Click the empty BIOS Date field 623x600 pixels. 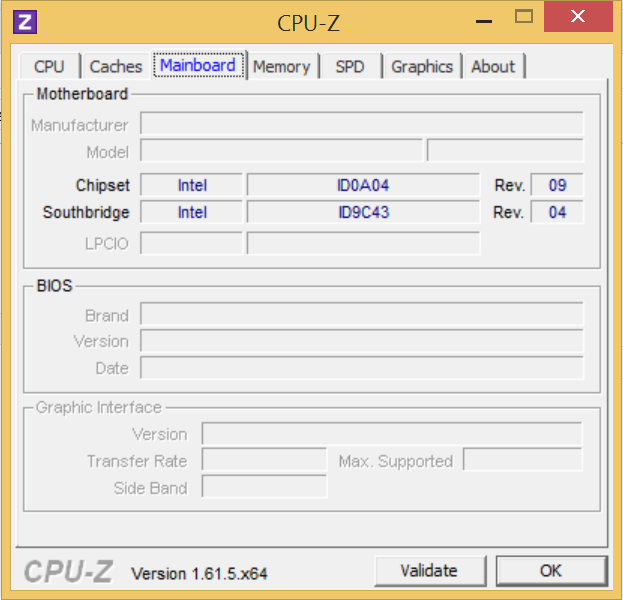pyautogui.click(x=362, y=368)
